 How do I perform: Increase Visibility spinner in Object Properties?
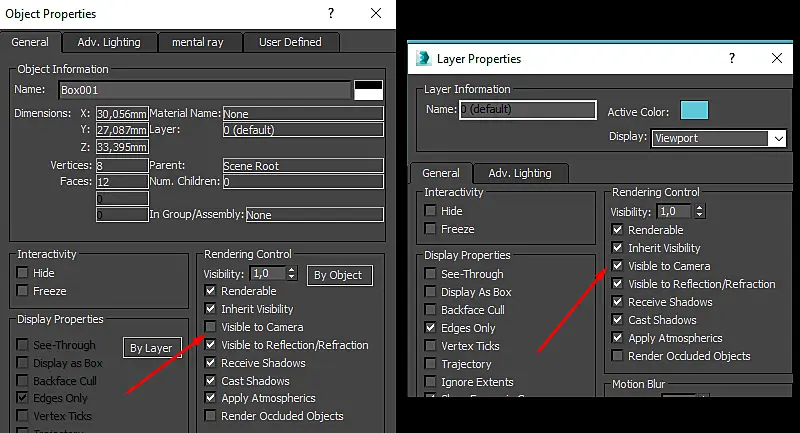pos(291,270)
